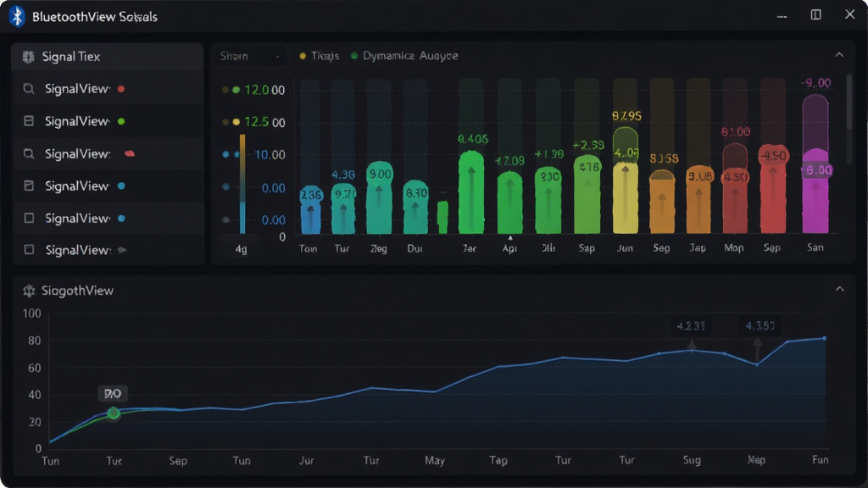
Task: Click the Dymamice Auqyoe legend label
Action: (410, 56)
